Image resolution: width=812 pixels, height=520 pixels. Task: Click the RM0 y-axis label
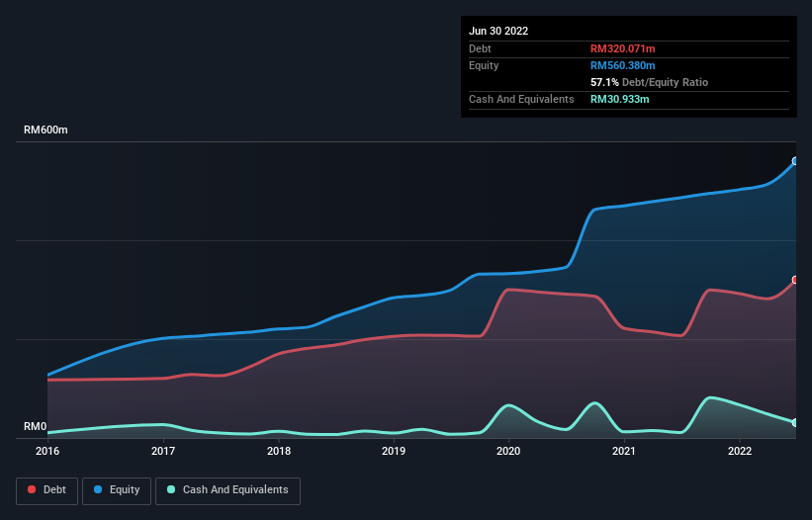point(36,427)
